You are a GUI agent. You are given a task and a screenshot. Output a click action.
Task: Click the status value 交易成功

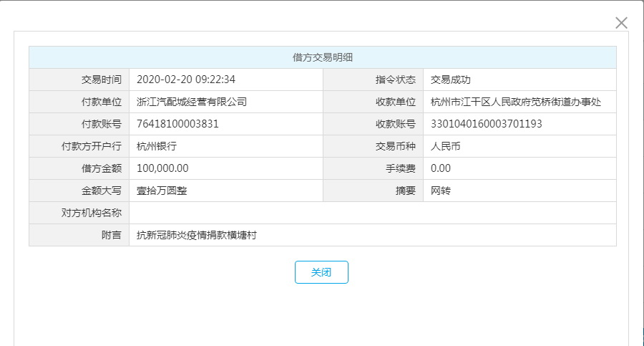[451, 80]
